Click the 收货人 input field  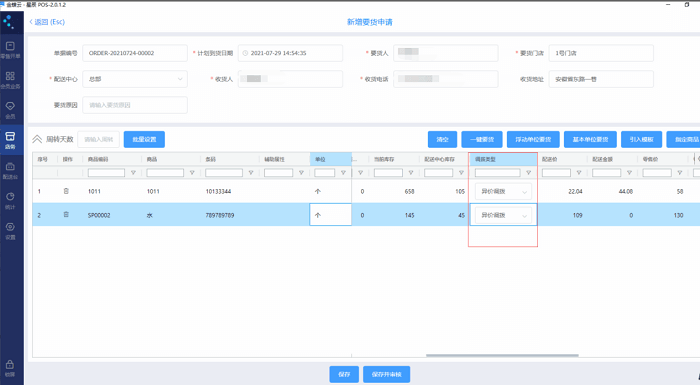[x=290, y=79]
